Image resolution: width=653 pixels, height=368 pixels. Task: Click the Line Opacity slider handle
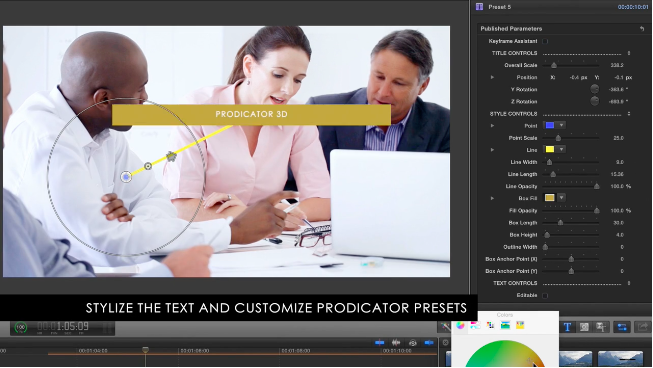point(597,186)
